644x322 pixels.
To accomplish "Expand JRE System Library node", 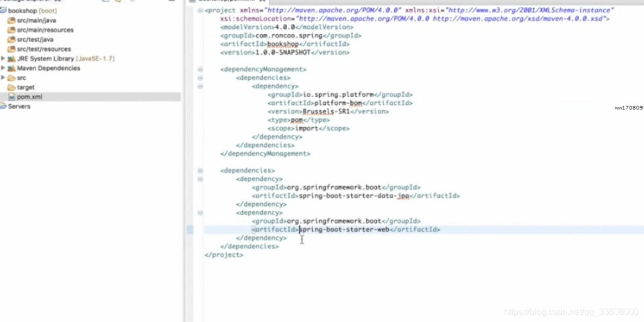I will click(3, 58).
